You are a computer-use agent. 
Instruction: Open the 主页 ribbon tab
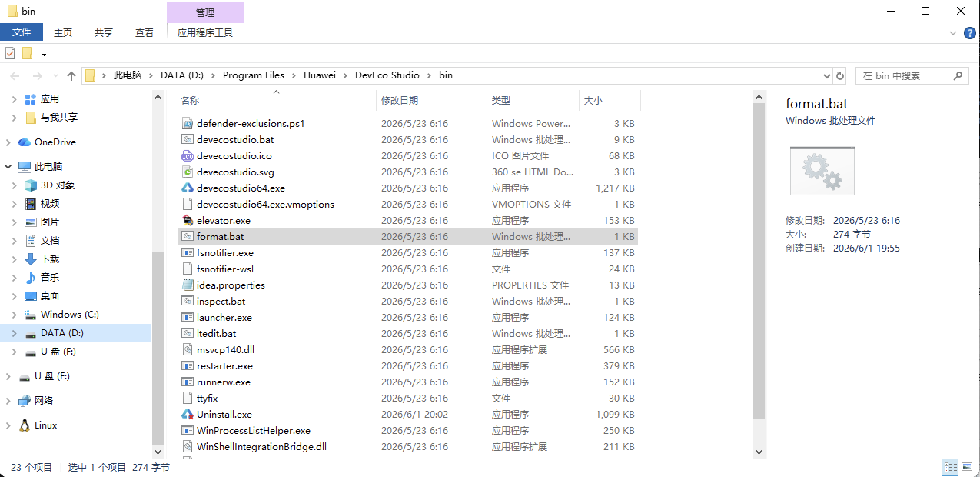[63, 33]
